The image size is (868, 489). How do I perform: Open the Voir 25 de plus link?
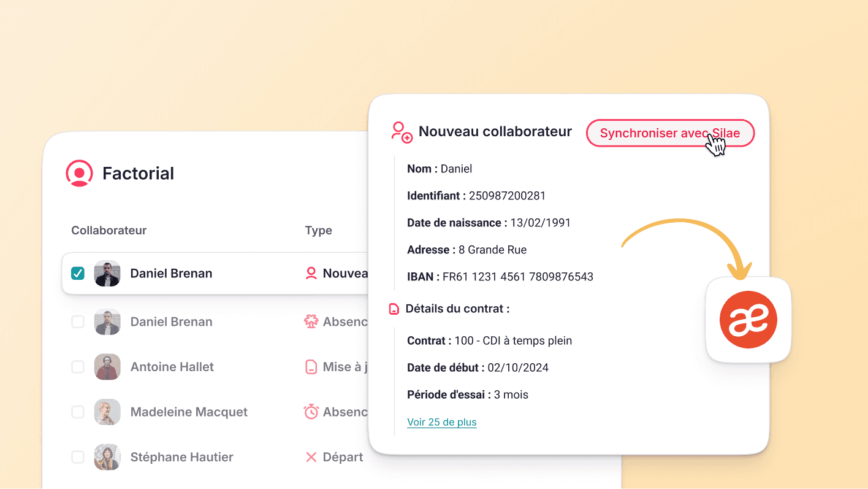[441, 422]
